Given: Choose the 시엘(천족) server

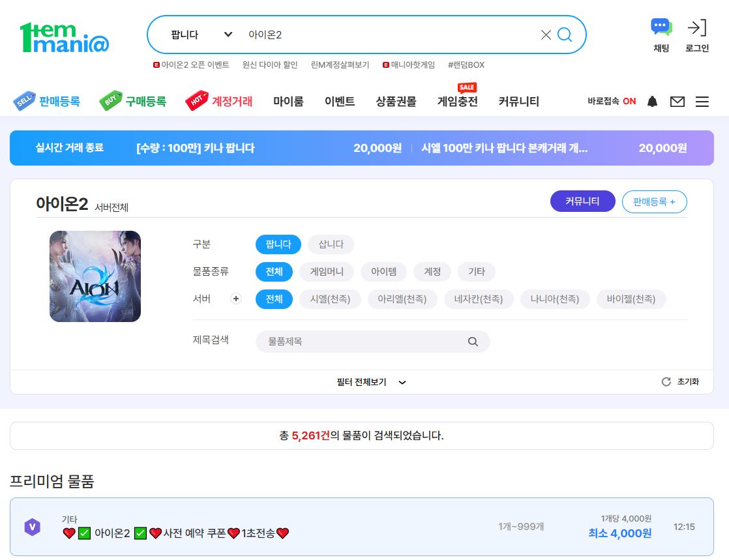Looking at the screenshot, I should coord(330,299).
